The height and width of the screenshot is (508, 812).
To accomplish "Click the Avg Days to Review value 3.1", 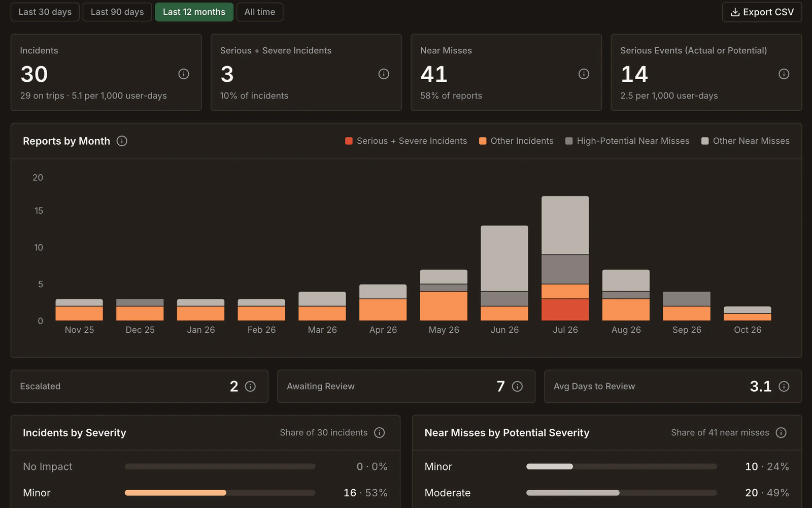I will coord(761,387).
